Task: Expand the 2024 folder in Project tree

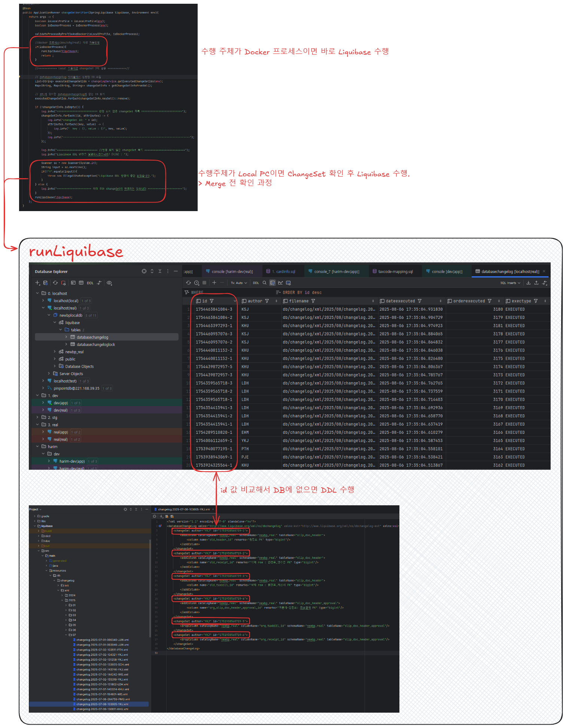Action: coord(63,595)
